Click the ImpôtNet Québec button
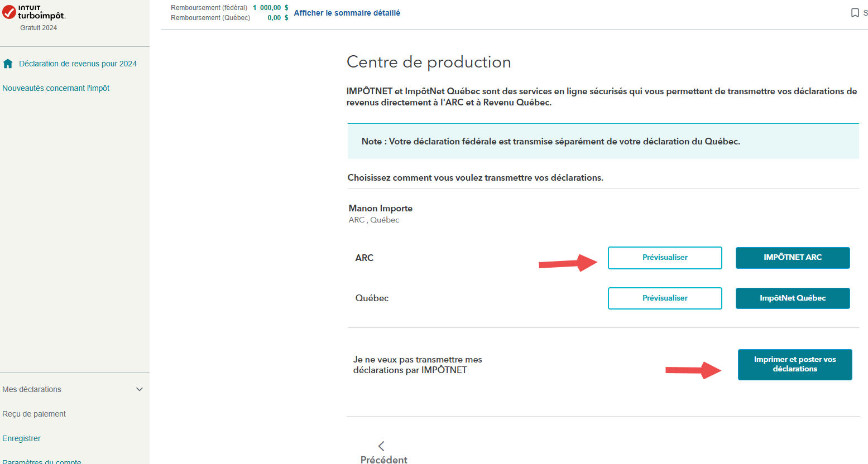Screen dimensions: 868x464 pyautogui.click(x=793, y=298)
